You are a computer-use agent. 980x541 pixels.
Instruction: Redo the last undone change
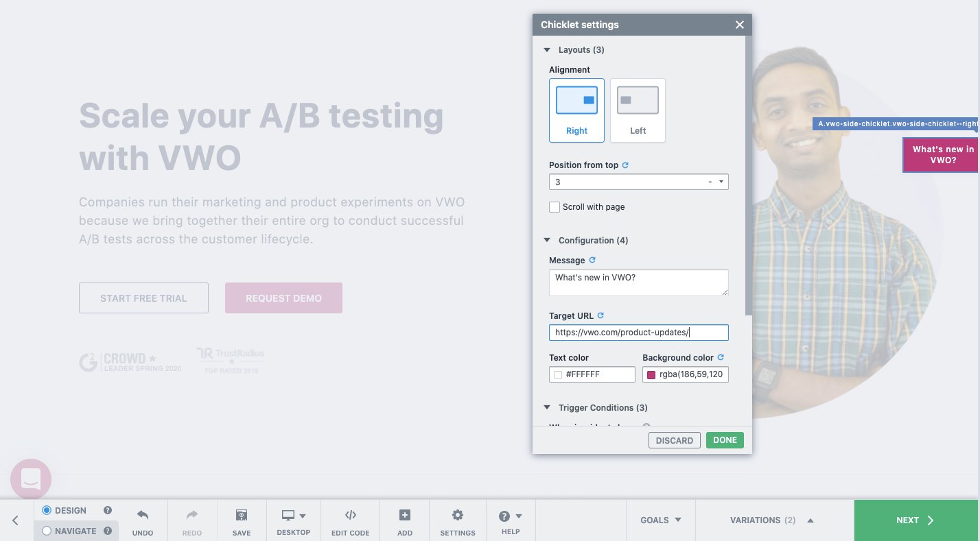(x=192, y=521)
